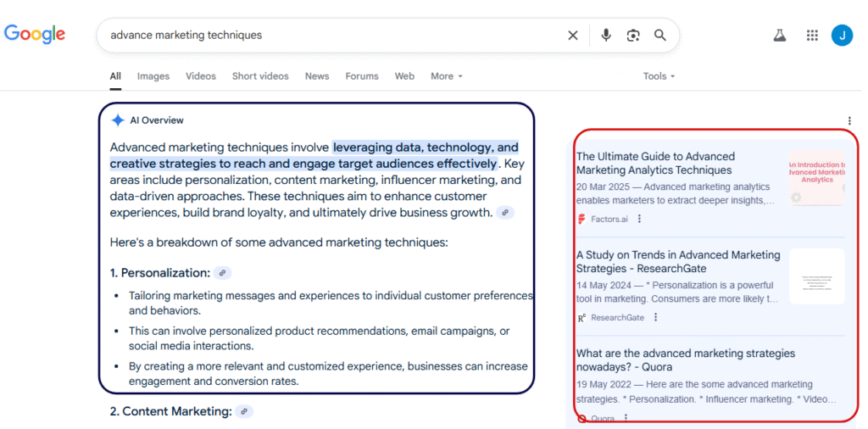
Task: Expand the More dropdown
Action: click(447, 76)
